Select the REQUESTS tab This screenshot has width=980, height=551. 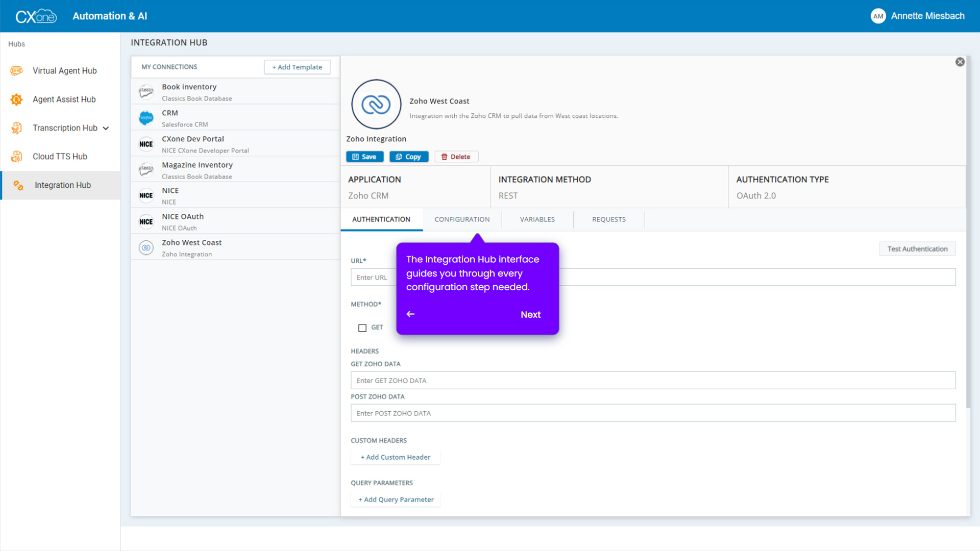[608, 219]
